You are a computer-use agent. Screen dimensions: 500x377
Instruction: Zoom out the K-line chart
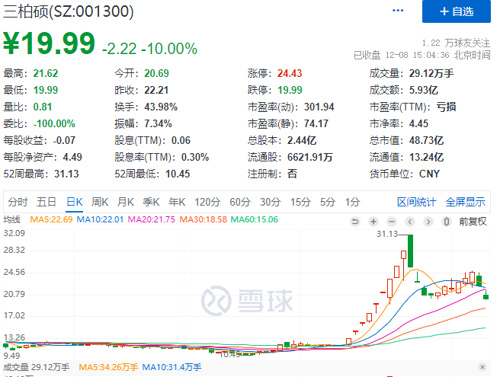tap(392, 221)
